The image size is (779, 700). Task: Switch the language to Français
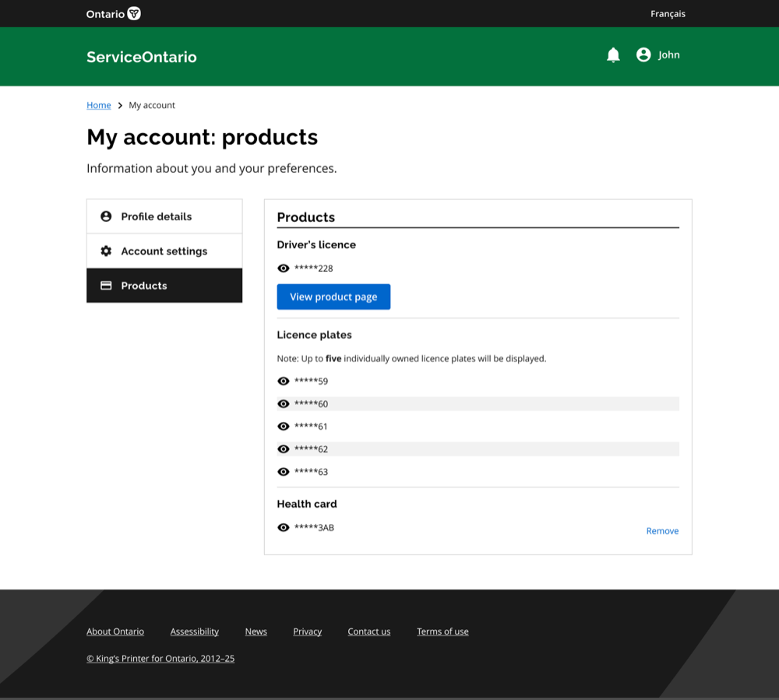[x=668, y=14]
